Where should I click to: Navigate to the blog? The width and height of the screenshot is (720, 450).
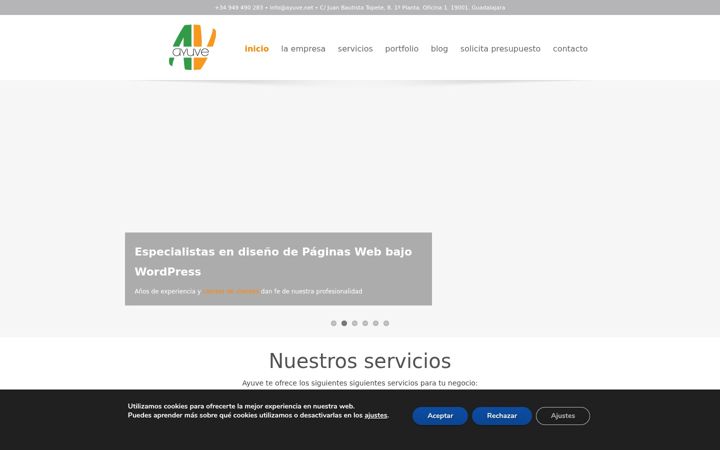pos(439,49)
